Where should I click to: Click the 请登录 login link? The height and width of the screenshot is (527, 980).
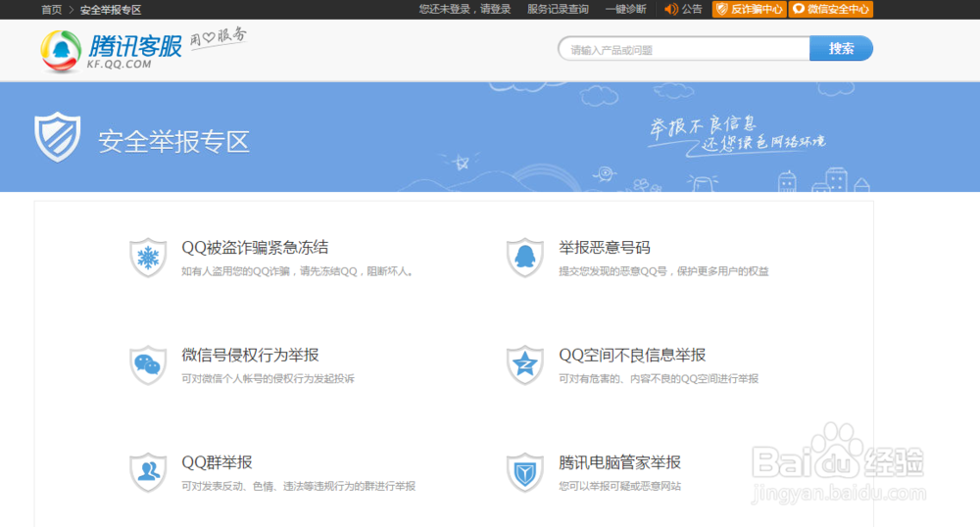pos(495,10)
